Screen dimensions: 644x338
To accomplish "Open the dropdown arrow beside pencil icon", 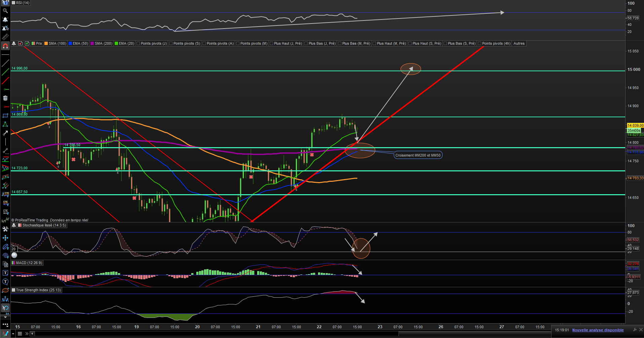I will pos(13,334).
